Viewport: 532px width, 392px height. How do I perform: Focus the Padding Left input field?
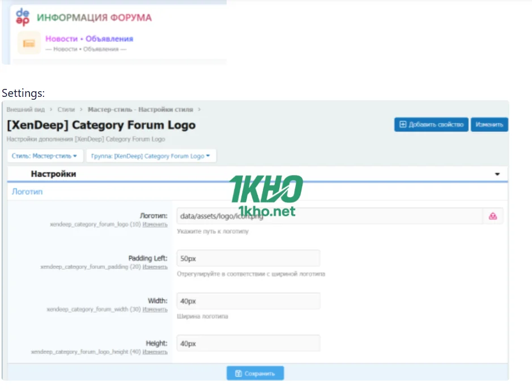(x=248, y=258)
